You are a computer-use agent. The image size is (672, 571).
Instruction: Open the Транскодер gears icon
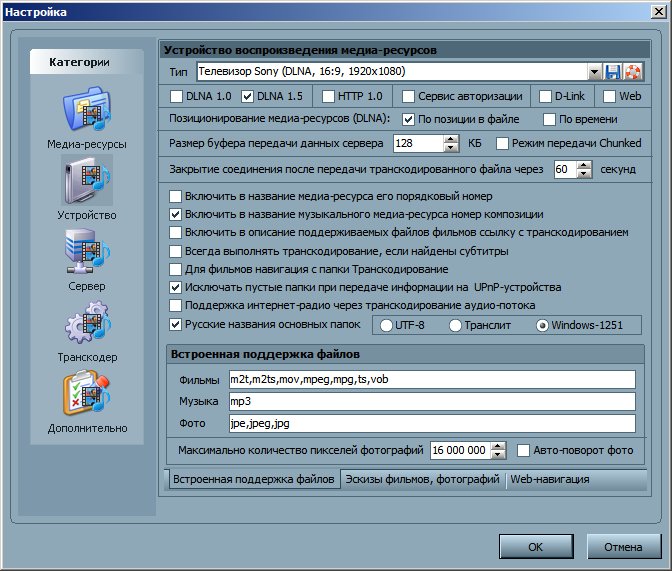pyautogui.click(x=87, y=322)
